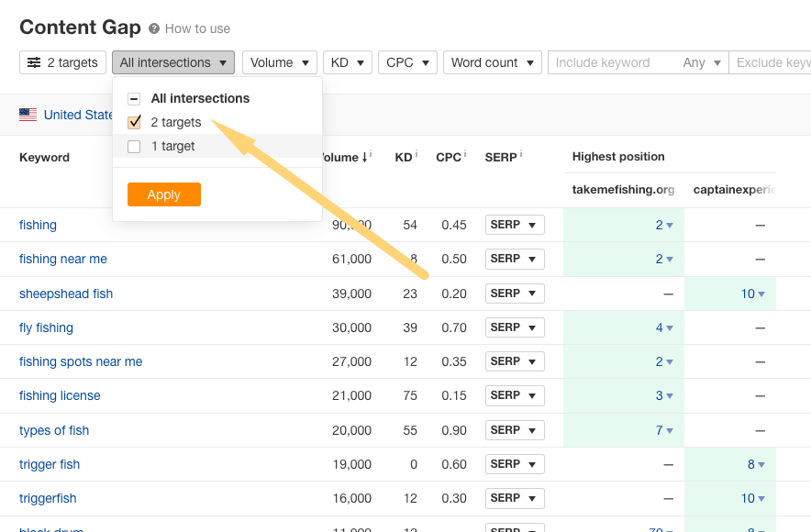Click the 2 targets filter sliders icon
Image resolution: width=811 pixels, height=532 pixels.
34,62
